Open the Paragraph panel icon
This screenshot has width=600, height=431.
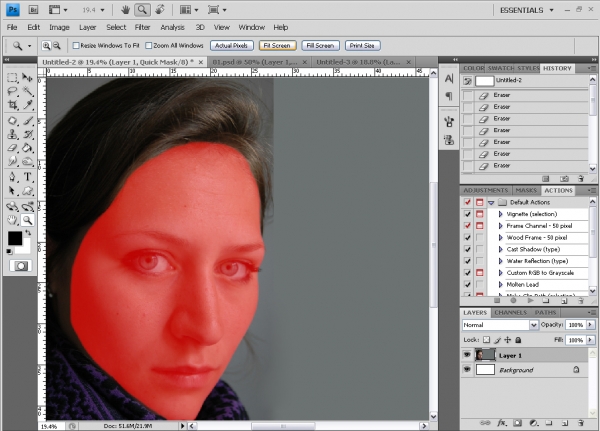[x=449, y=96]
